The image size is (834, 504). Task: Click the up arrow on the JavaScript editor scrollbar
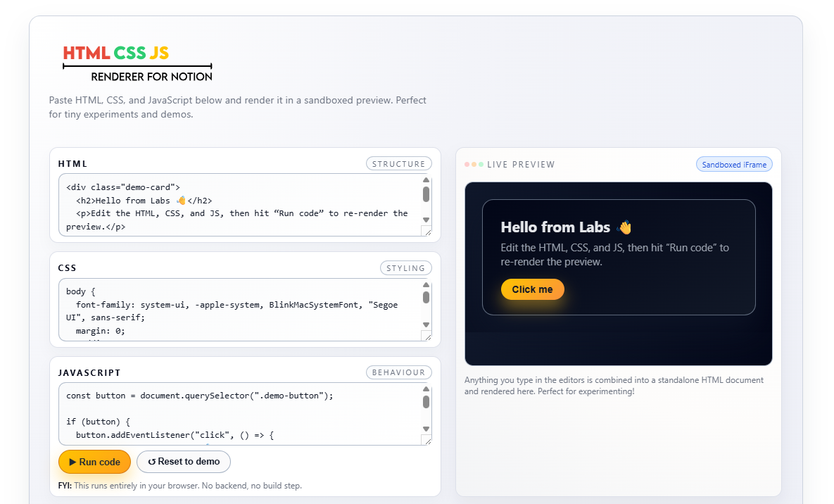427,387
